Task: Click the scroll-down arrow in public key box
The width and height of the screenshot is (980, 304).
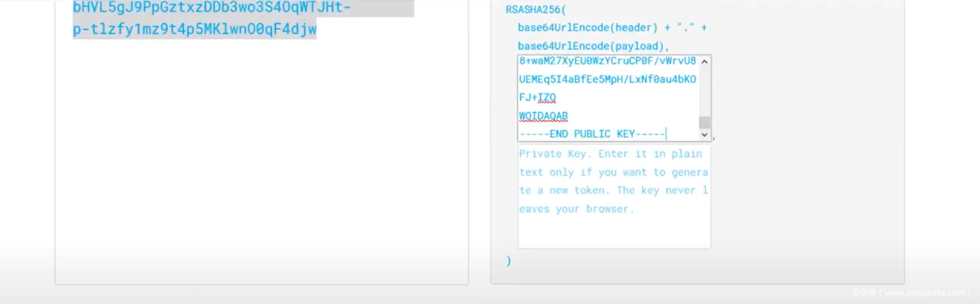Action: (704, 135)
